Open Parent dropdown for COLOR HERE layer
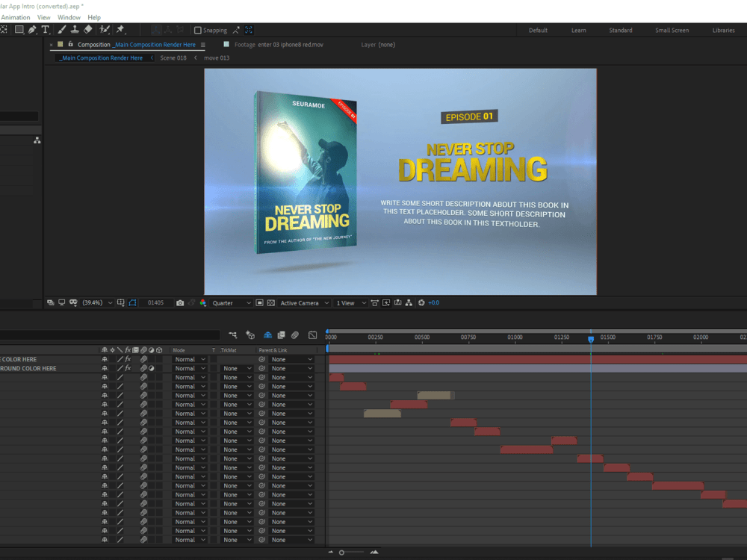Image resolution: width=747 pixels, height=560 pixels. click(x=291, y=360)
